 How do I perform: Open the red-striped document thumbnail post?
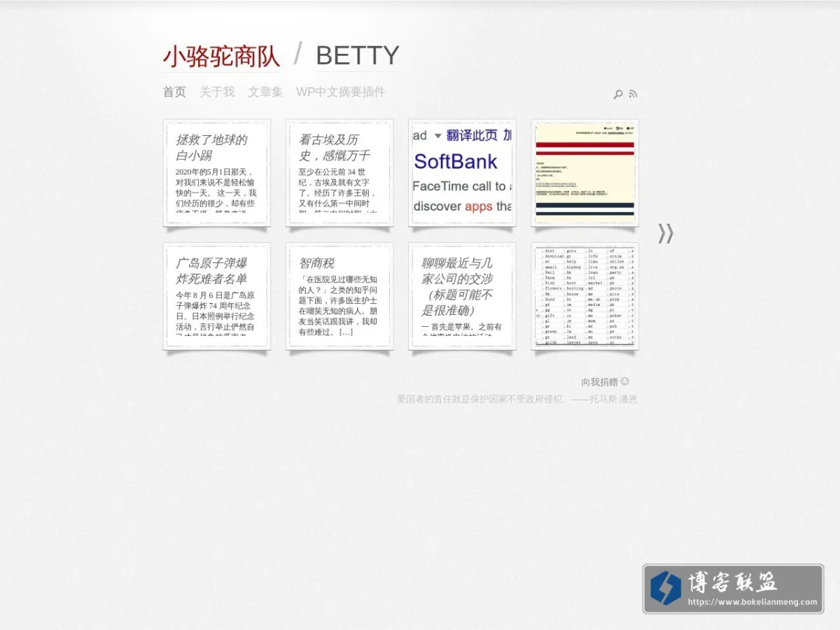pyautogui.click(x=584, y=173)
